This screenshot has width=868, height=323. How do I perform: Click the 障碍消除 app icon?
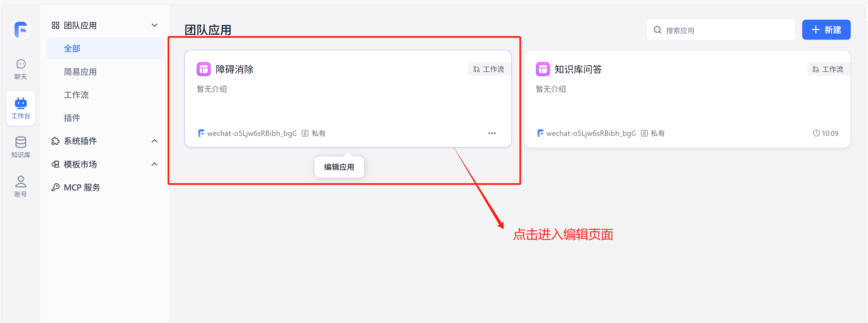click(203, 69)
